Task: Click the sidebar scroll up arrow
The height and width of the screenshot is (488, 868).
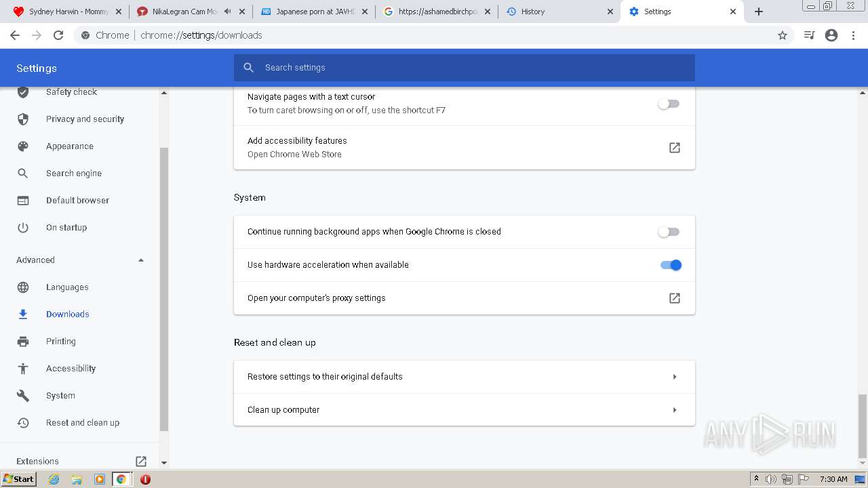Action: coord(163,92)
